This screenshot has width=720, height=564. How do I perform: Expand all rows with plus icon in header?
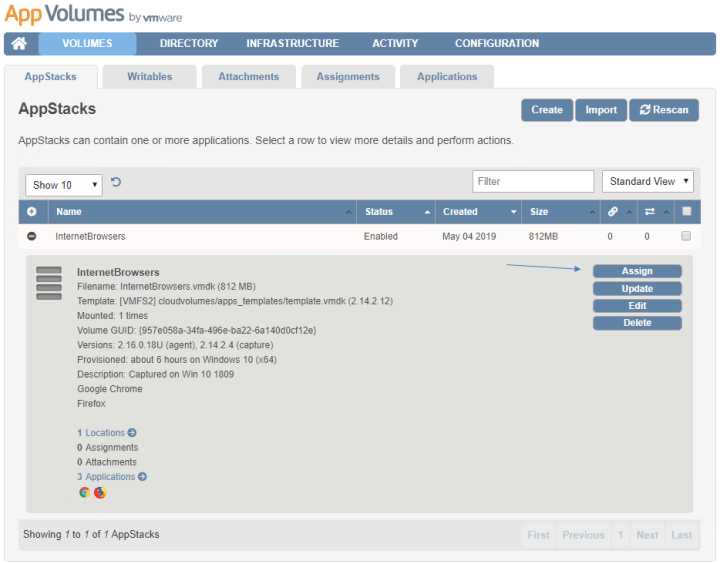tap(32, 212)
